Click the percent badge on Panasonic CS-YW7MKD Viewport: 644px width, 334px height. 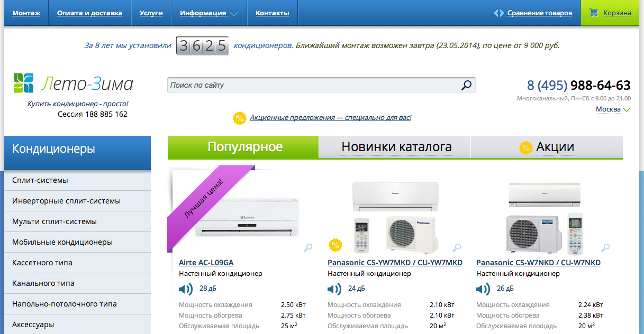335,245
